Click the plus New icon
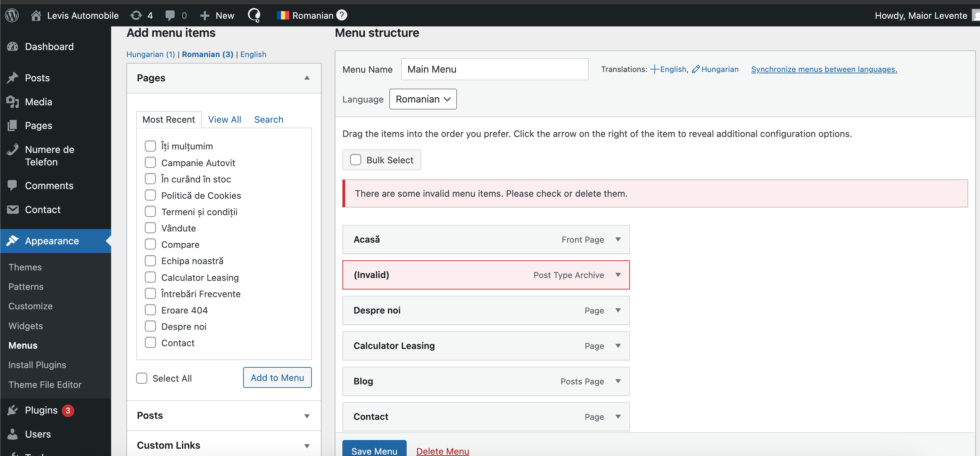Viewport: 980px width, 456px height. (205, 15)
